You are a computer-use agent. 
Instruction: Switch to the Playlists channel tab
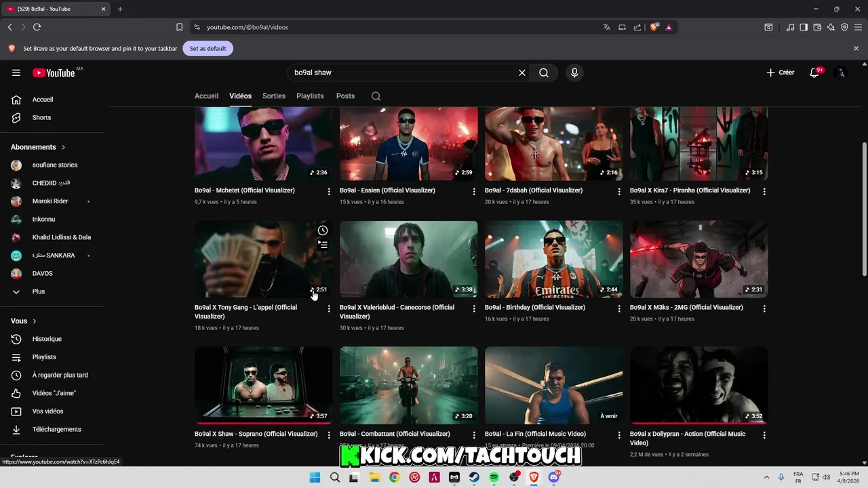(x=310, y=96)
